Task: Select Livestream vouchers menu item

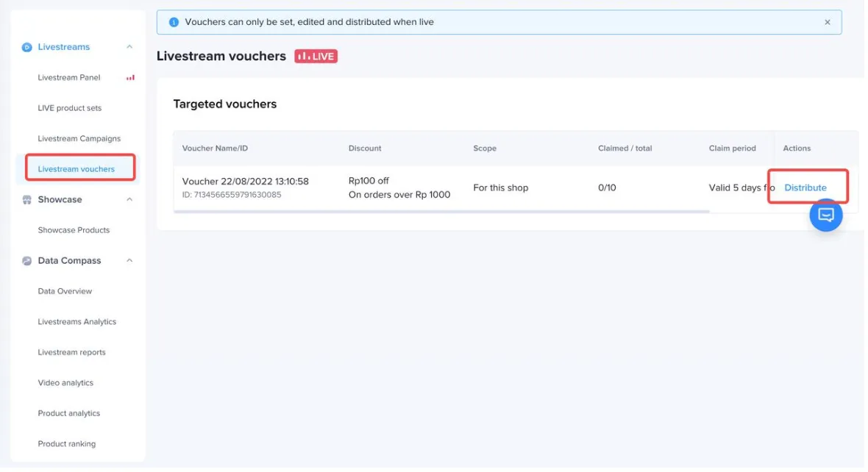Action: tap(77, 170)
